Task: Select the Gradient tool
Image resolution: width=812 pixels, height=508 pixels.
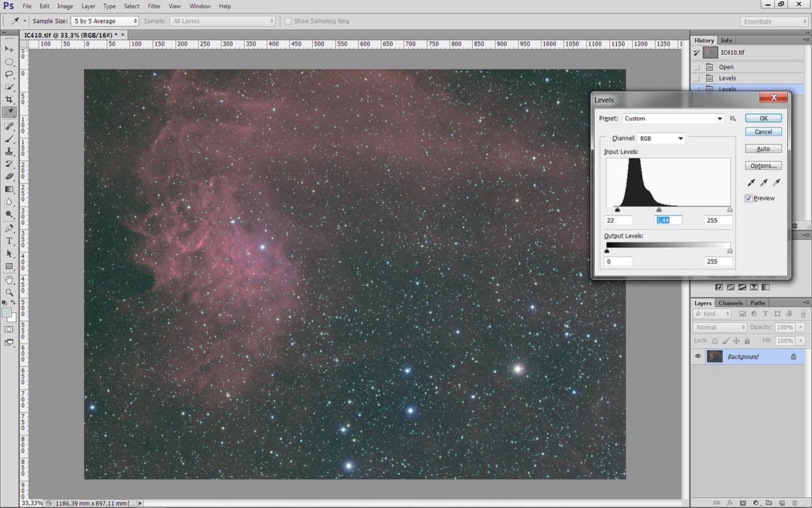Action: 9,189
